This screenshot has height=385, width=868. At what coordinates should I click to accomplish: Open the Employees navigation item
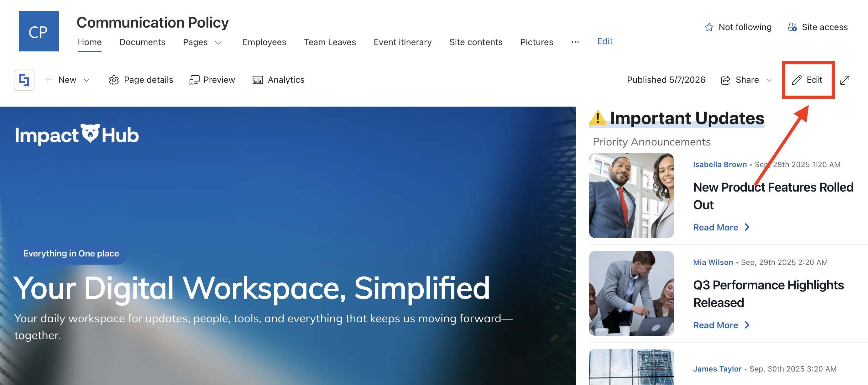tap(264, 42)
